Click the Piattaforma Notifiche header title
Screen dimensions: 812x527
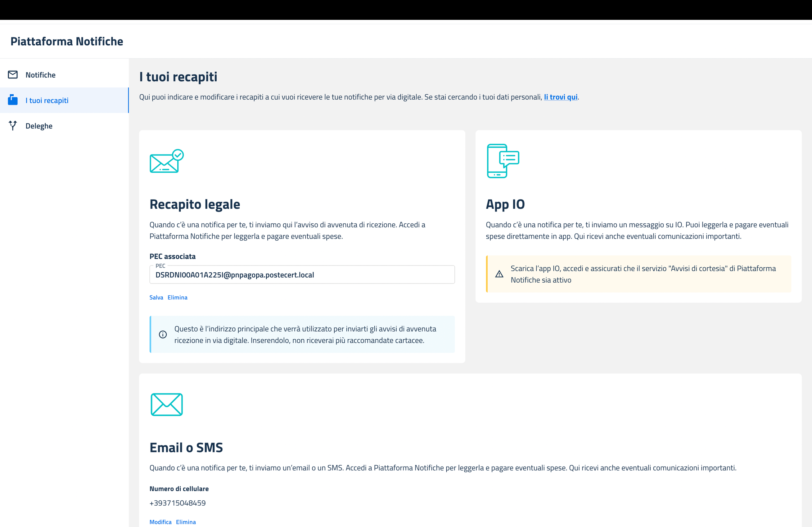[x=66, y=41]
